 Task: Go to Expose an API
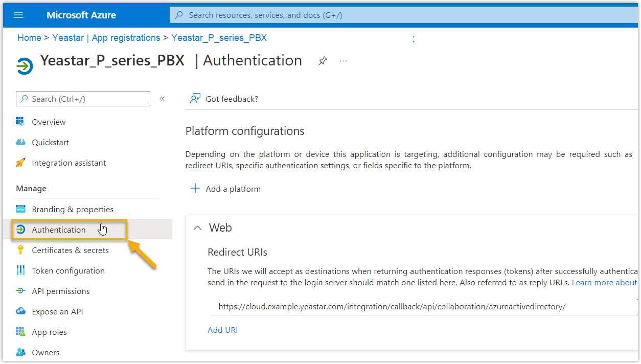click(57, 311)
